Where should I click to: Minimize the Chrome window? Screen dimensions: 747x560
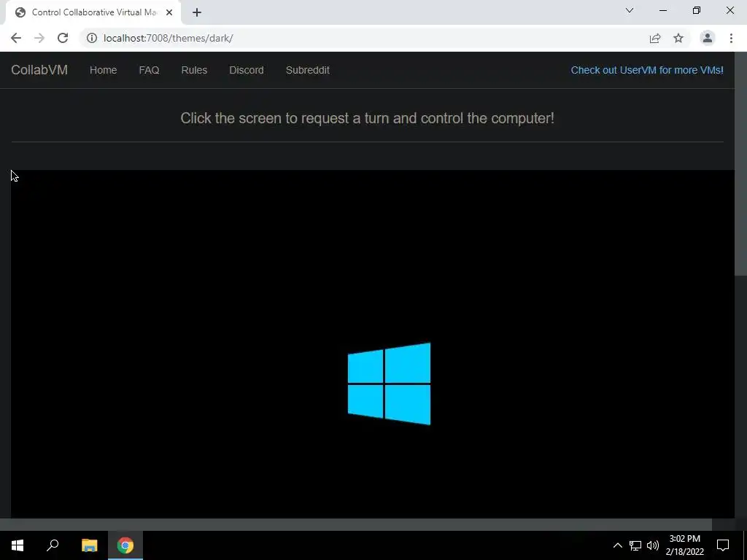click(663, 10)
